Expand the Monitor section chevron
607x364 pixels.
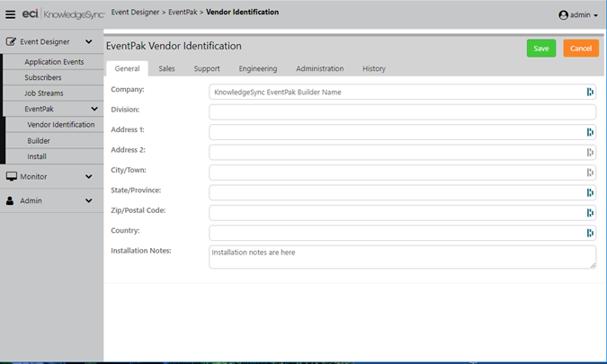pos(89,176)
